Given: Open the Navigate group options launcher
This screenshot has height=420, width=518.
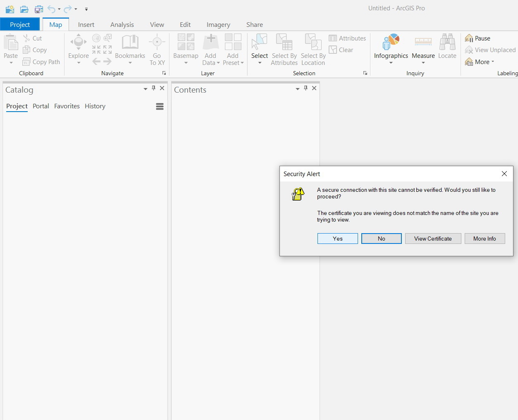Looking at the screenshot, I should pos(164,73).
